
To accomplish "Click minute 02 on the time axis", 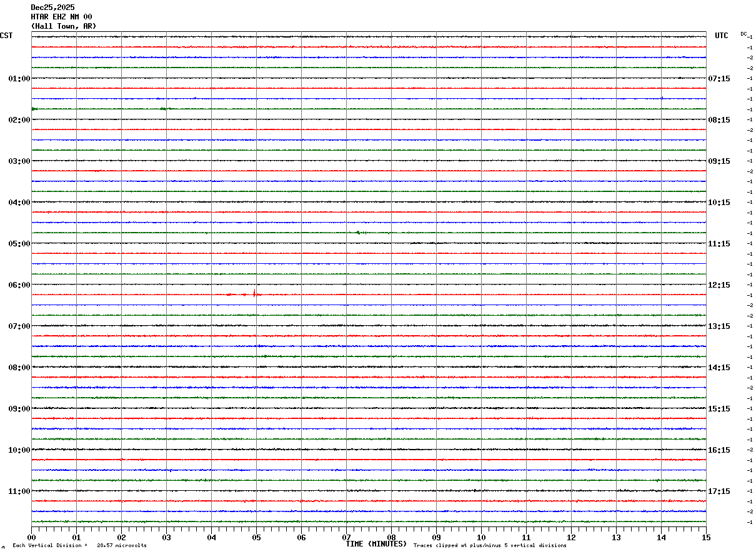I will [x=121, y=537].
